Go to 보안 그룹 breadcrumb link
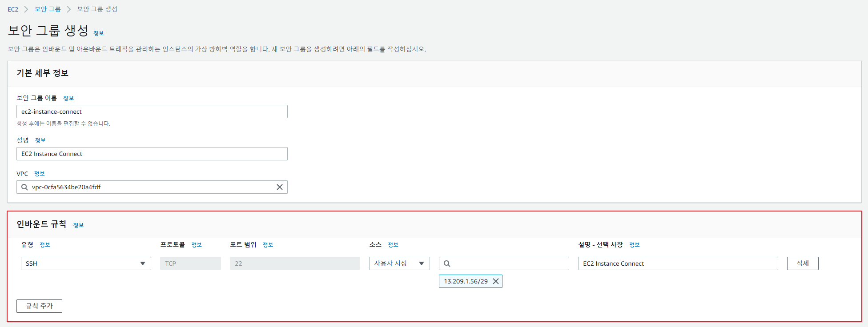The image size is (868, 327). pyautogui.click(x=48, y=9)
